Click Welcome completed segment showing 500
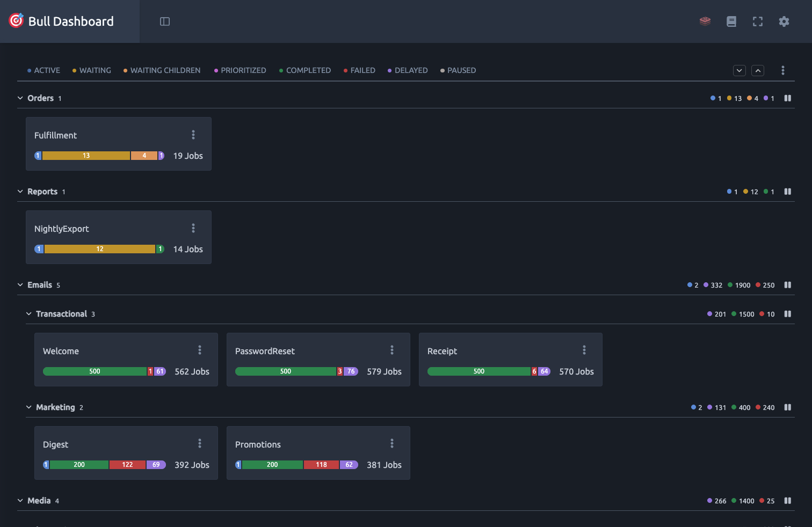This screenshot has width=812, height=527. point(95,371)
